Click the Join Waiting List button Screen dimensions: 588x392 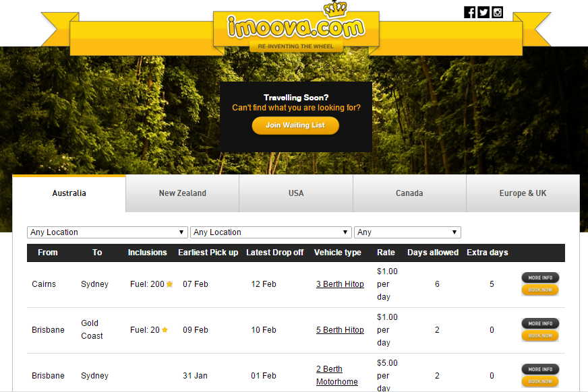pyautogui.click(x=295, y=125)
